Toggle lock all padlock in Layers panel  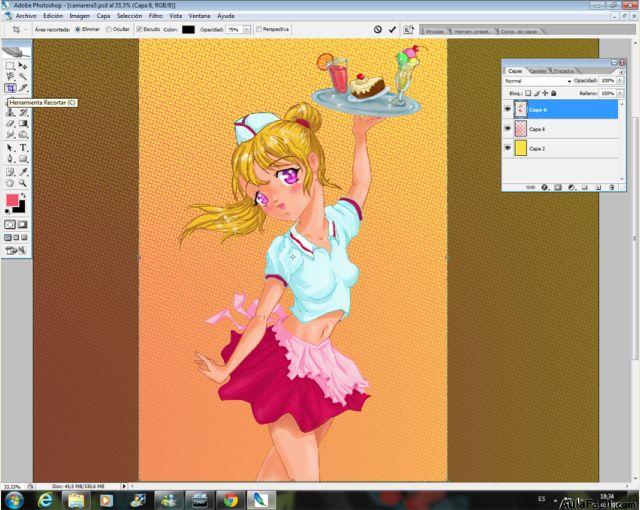(553, 93)
